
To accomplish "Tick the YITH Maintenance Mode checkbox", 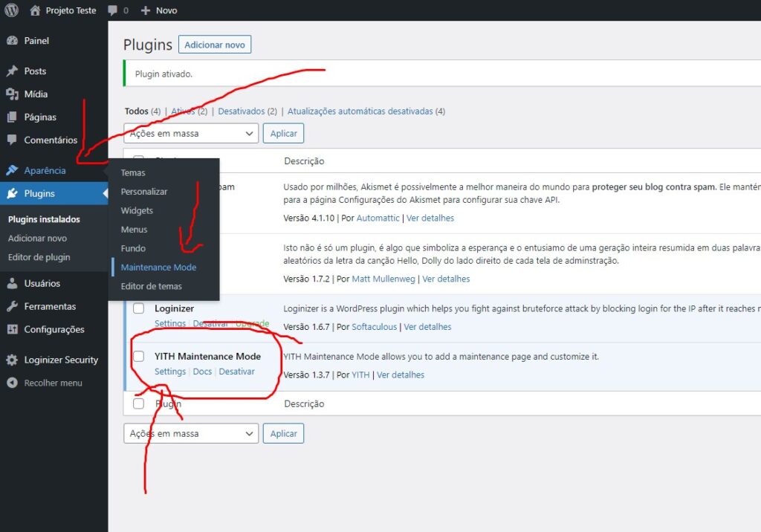I will point(139,357).
